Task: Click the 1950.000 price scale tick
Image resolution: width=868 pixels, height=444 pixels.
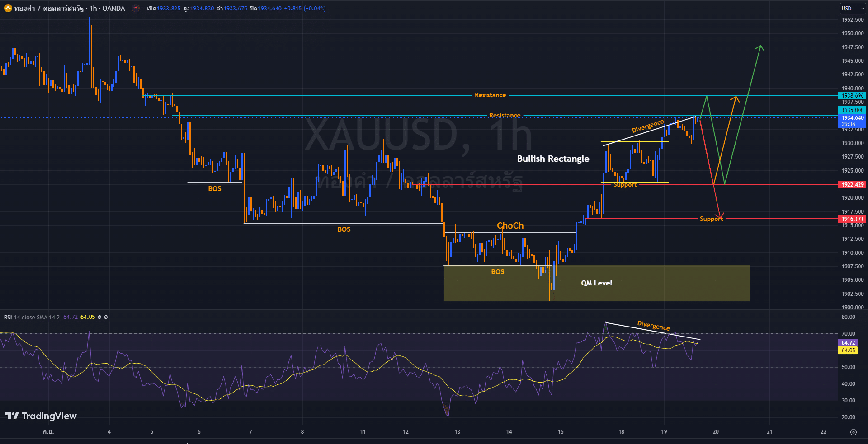Action: tap(853, 33)
